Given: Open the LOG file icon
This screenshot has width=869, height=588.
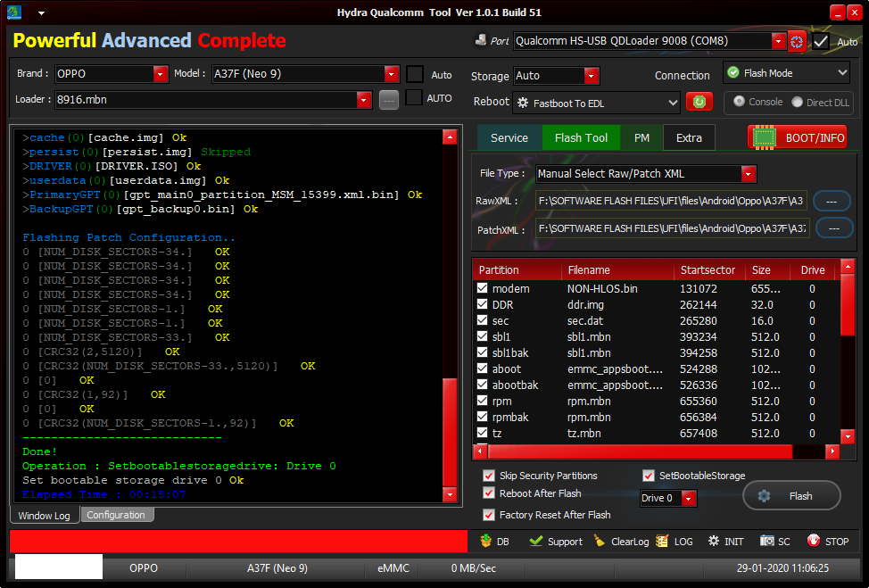Looking at the screenshot, I should click(662, 541).
